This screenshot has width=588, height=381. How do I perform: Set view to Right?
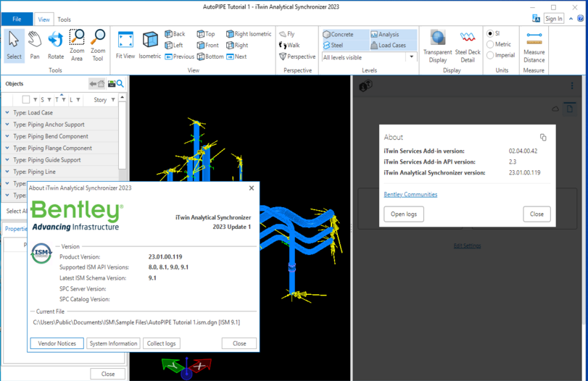coord(237,45)
